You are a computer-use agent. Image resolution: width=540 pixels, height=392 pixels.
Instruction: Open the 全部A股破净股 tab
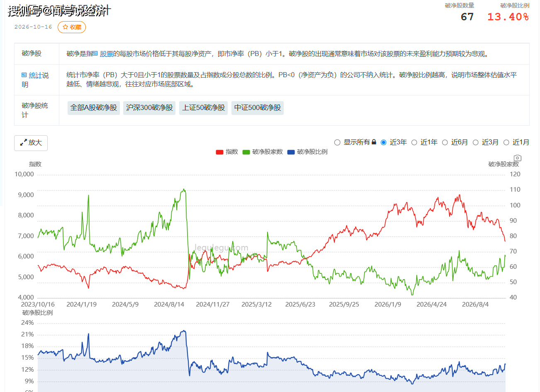click(94, 108)
